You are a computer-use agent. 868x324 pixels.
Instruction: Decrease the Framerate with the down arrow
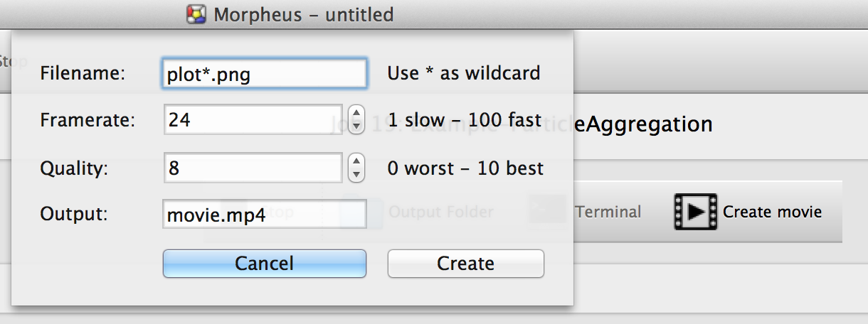click(356, 126)
